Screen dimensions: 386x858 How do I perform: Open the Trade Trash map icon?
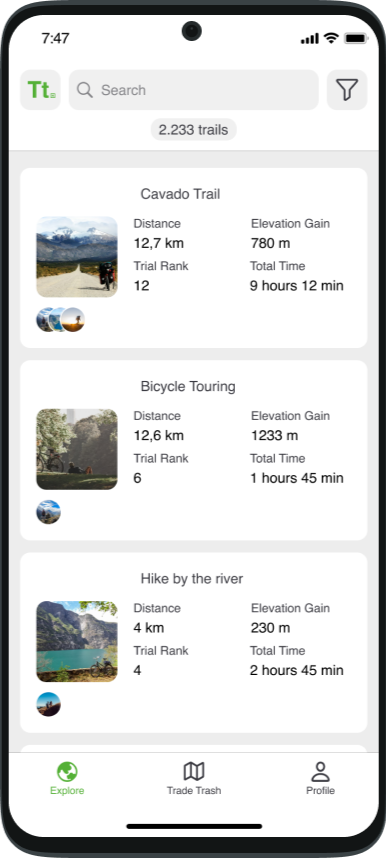pos(194,772)
